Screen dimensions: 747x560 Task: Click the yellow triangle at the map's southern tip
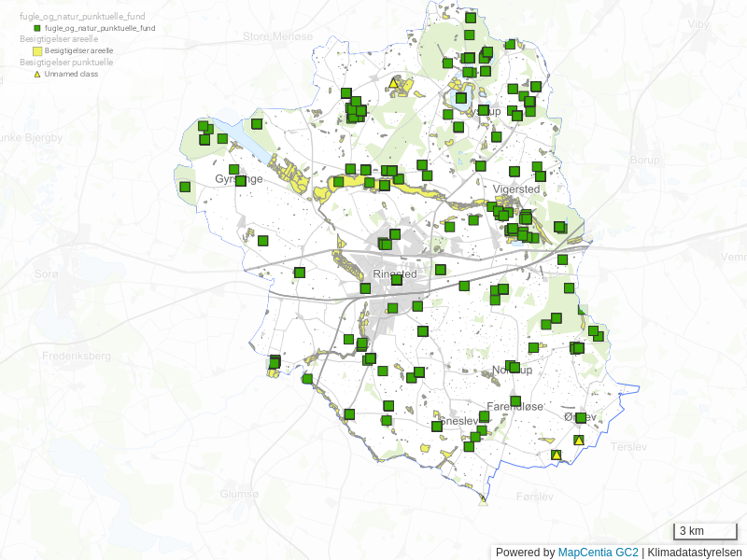click(484, 500)
